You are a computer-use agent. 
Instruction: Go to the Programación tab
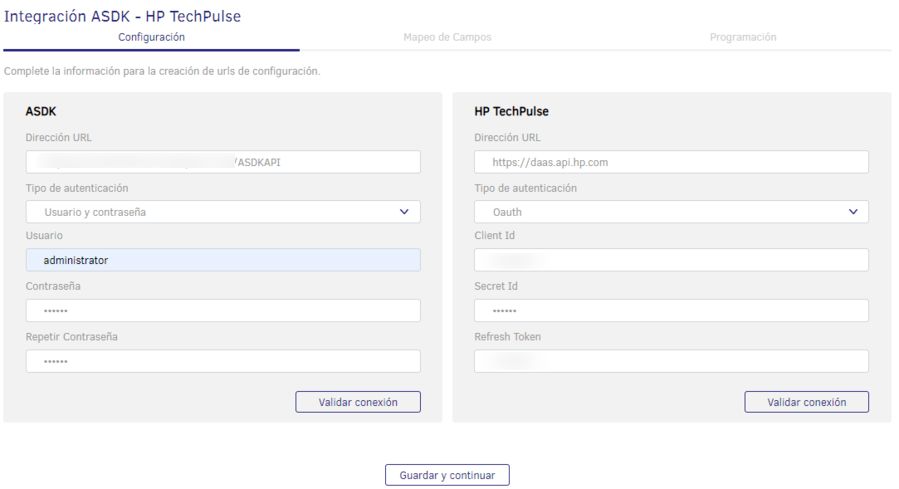coord(743,37)
